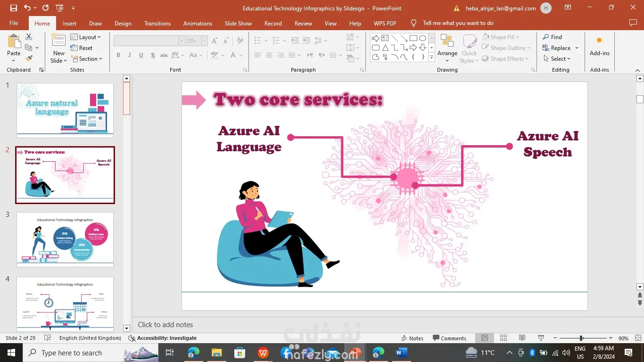Expand the shapes gallery More button
Viewport: 644px width, 362px height.
[x=431, y=57]
